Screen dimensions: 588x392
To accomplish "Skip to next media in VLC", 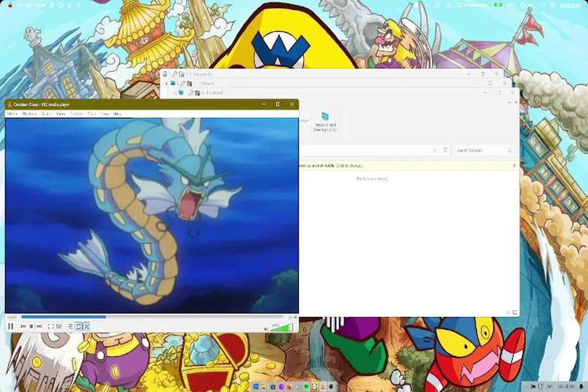I will (x=39, y=326).
